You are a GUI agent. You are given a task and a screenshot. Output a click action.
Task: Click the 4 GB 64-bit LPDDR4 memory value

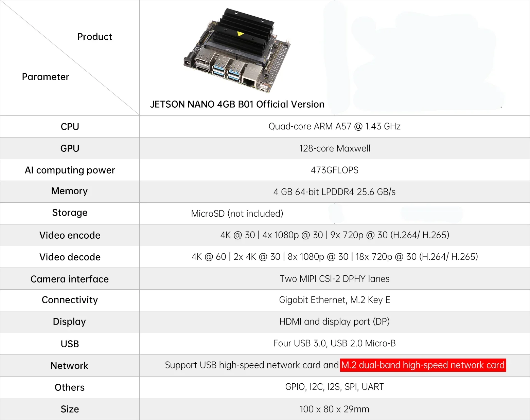(x=334, y=192)
